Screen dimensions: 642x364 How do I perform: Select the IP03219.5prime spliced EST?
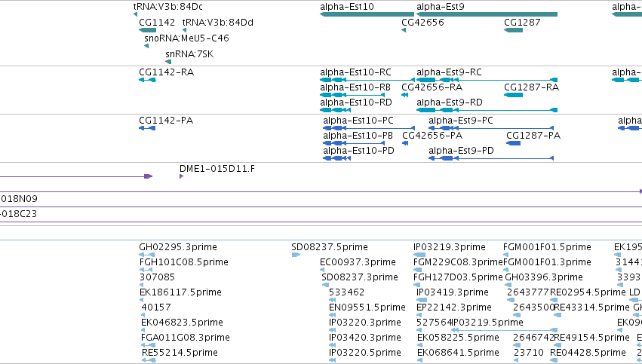click(504, 330)
